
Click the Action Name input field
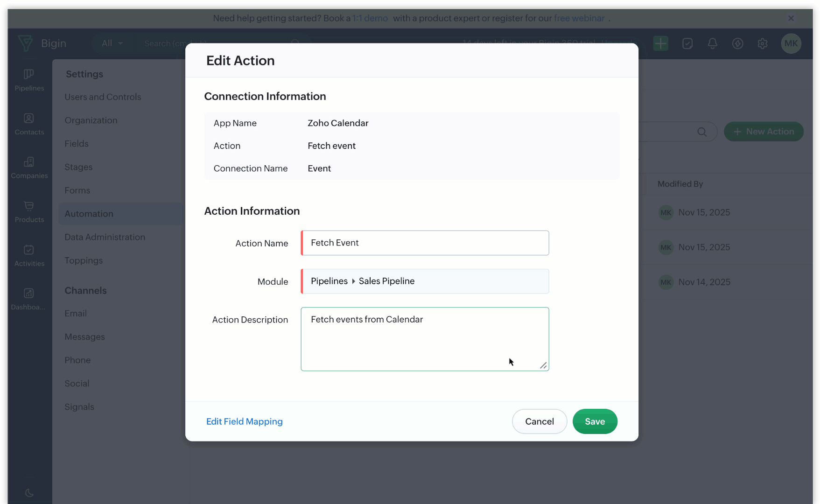(x=425, y=243)
